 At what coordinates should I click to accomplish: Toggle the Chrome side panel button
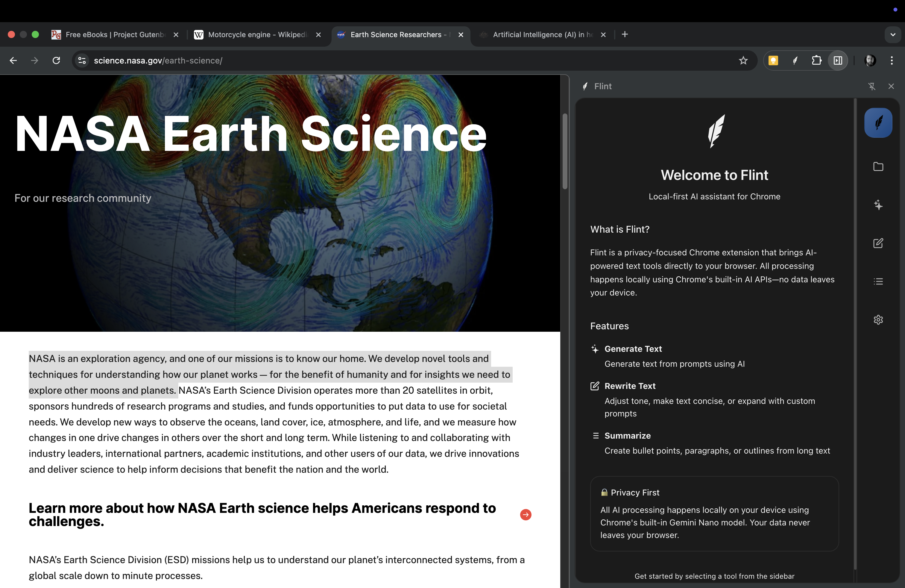(x=838, y=60)
